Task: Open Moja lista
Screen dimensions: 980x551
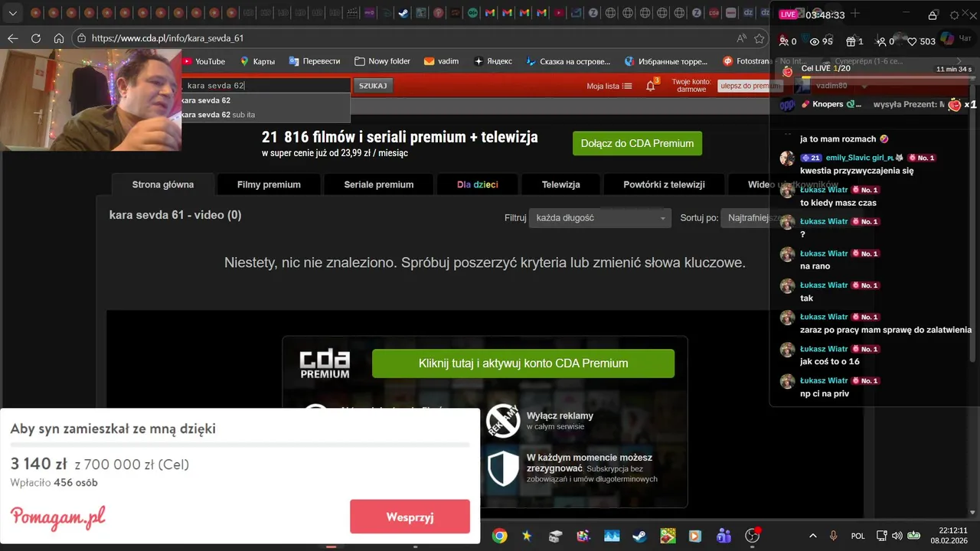Action: [609, 86]
